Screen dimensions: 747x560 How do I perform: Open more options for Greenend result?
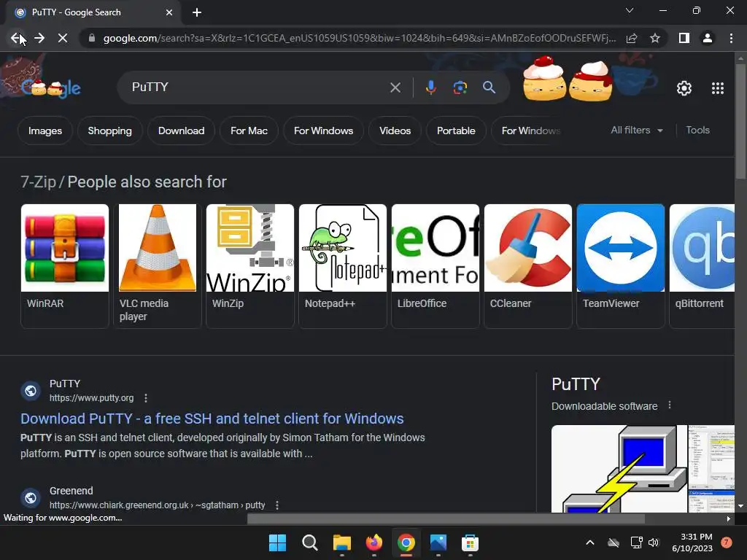pyautogui.click(x=276, y=505)
